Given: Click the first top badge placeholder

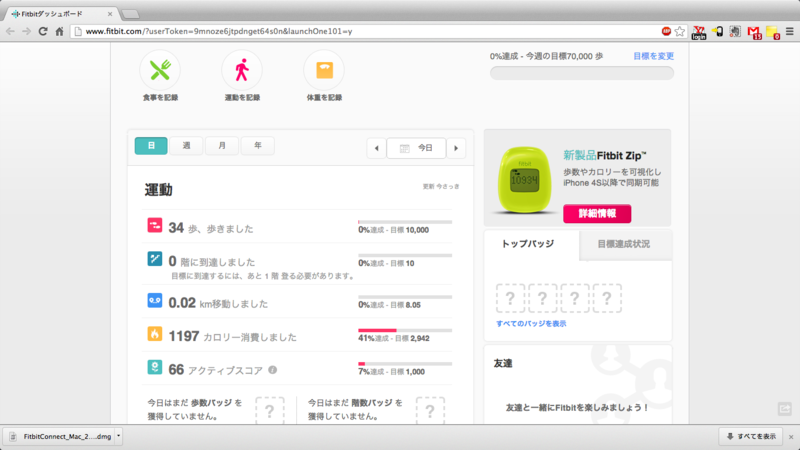Looking at the screenshot, I should [x=510, y=298].
